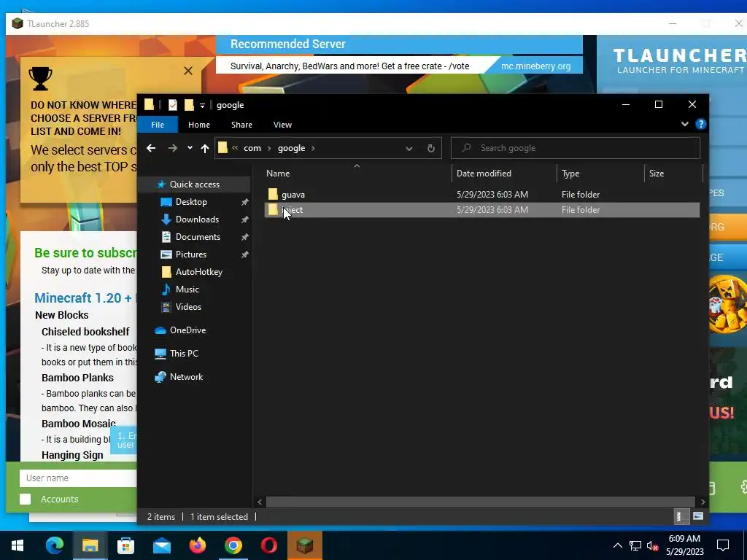Select Network in navigation pane
Image resolution: width=747 pixels, height=560 pixels.
point(186,377)
